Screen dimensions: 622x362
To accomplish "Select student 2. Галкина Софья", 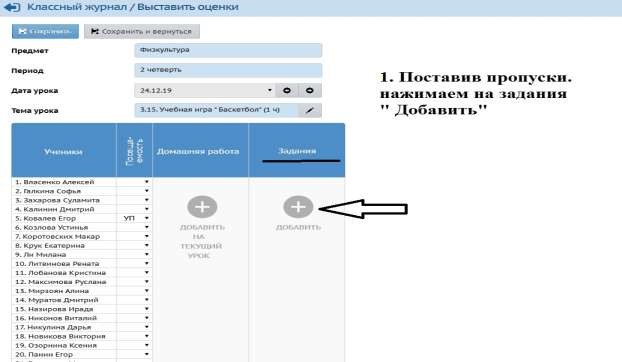I will click(x=48, y=191).
